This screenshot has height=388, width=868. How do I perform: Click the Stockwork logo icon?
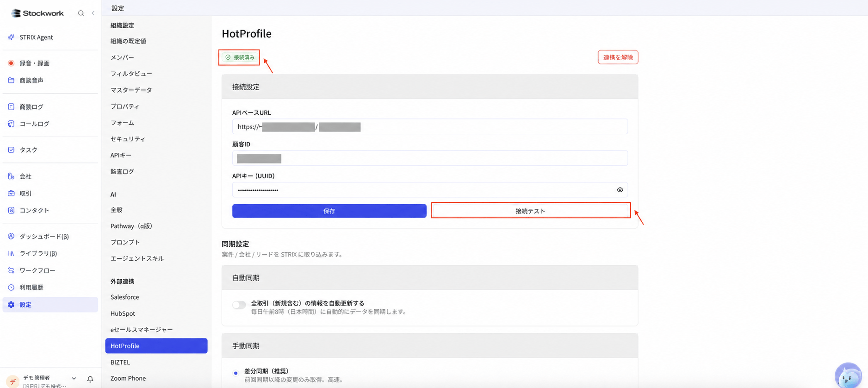tap(16, 13)
